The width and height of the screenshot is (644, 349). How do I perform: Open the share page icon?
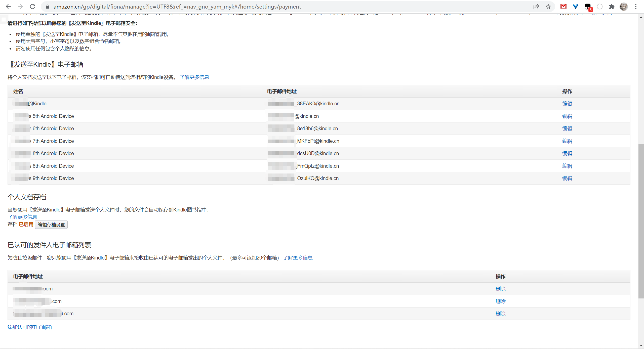pos(536,7)
